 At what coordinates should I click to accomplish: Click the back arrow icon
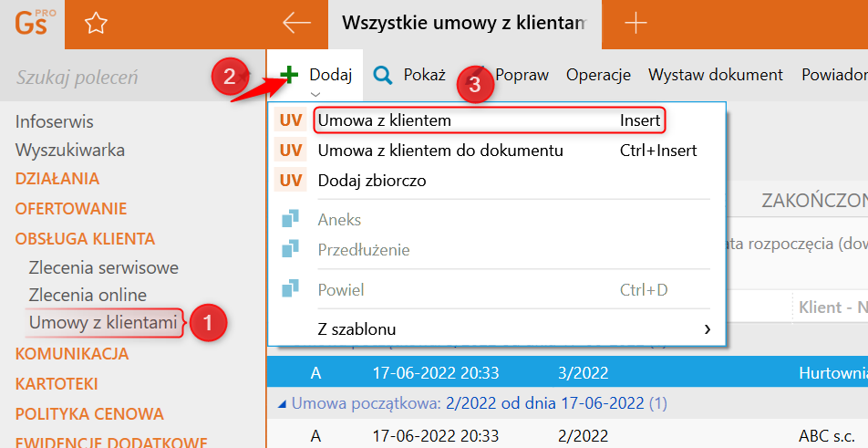tap(297, 24)
